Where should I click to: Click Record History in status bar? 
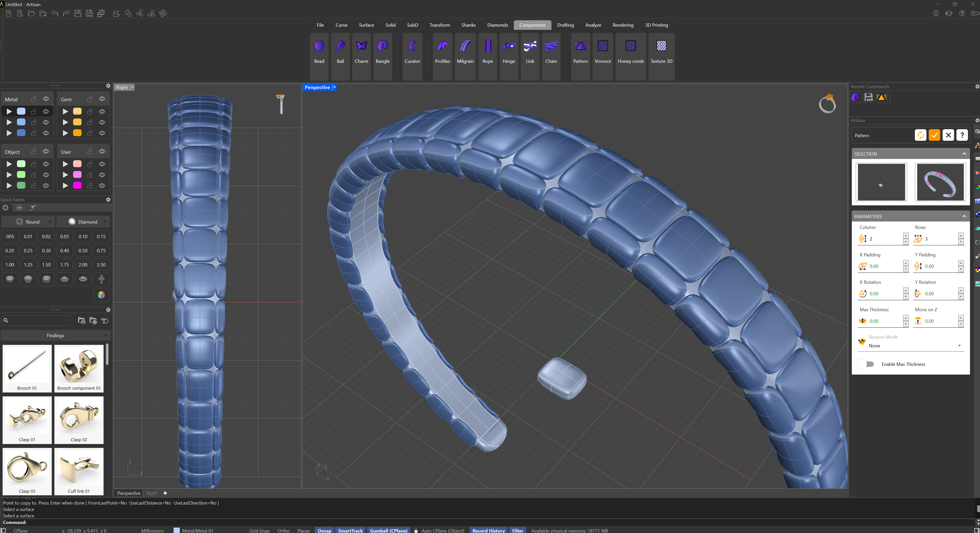pos(488,530)
